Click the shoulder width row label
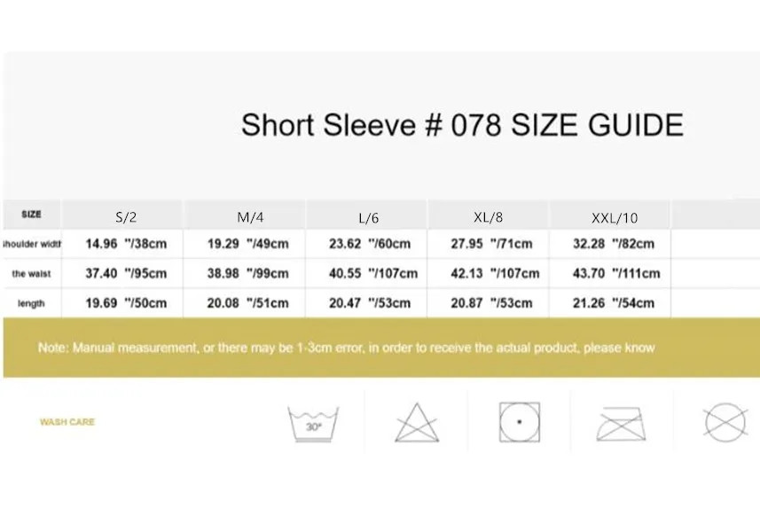 pyautogui.click(x=31, y=244)
